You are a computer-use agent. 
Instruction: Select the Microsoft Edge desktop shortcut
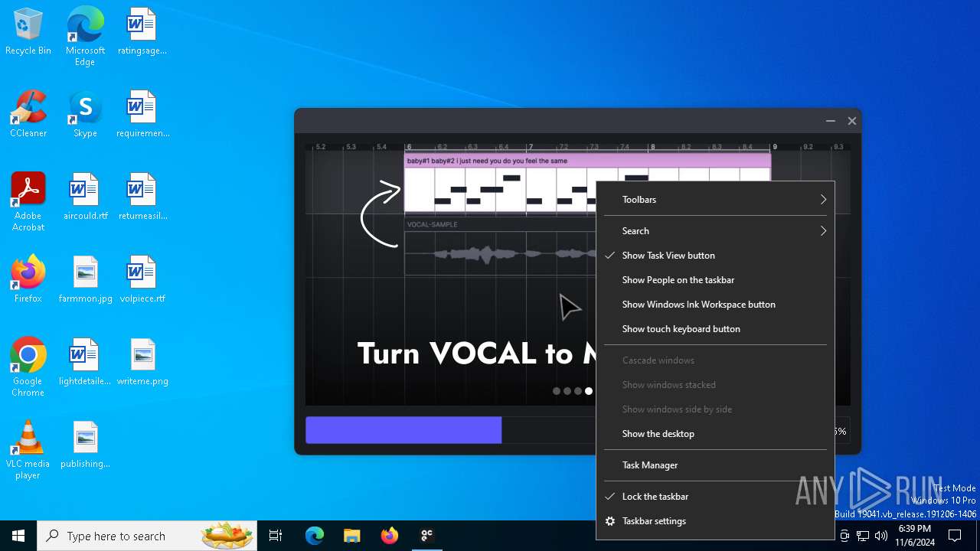(x=85, y=37)
